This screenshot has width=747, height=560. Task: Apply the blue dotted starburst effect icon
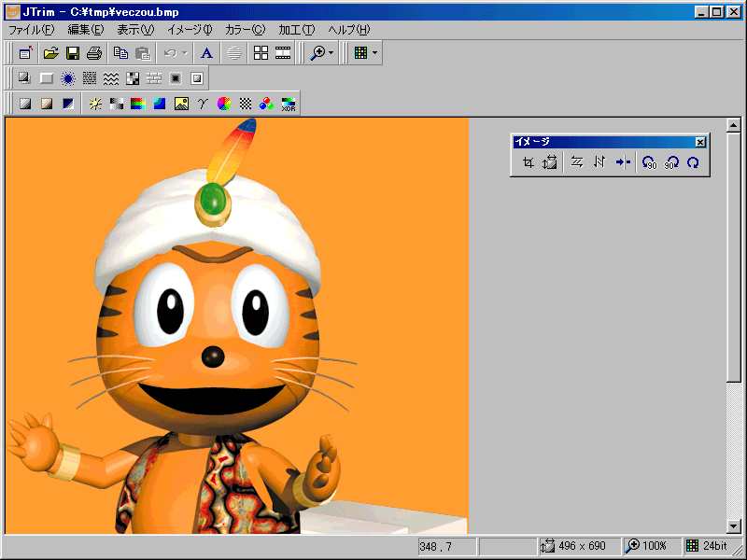coord(68,78)
